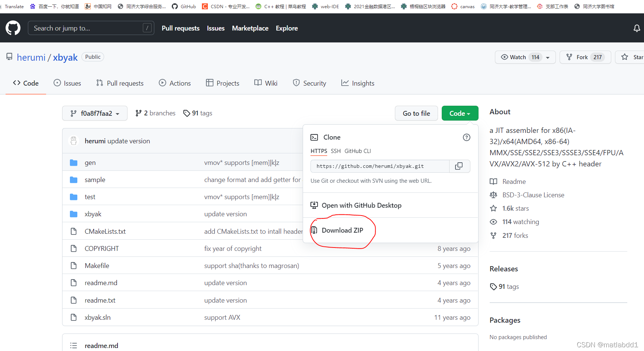Open the Insights tab

click(x=358, y=83)
